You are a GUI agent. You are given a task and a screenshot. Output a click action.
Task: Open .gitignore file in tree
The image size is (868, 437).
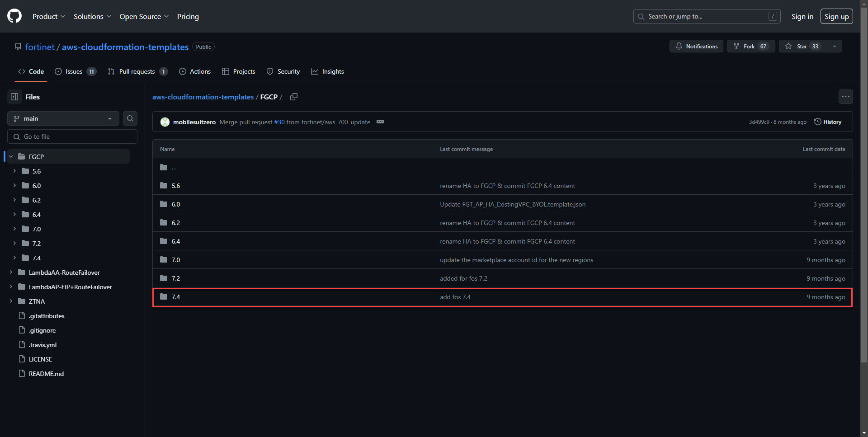point(42,330)
